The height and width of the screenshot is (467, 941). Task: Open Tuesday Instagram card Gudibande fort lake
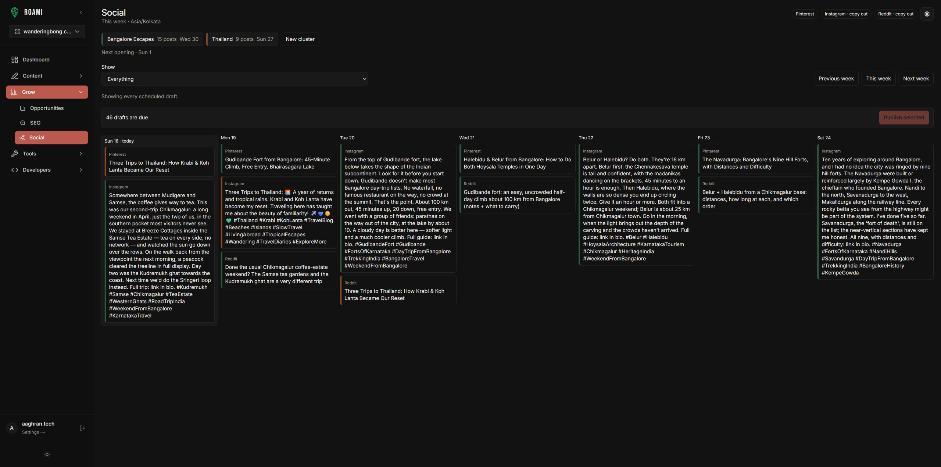tap(398, 208)
